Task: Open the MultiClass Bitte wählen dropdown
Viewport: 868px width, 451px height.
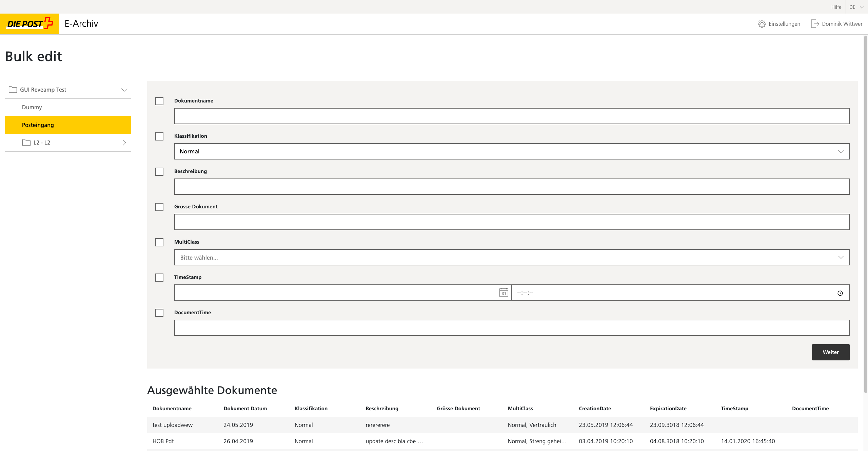Action: [x=512, y=257]
